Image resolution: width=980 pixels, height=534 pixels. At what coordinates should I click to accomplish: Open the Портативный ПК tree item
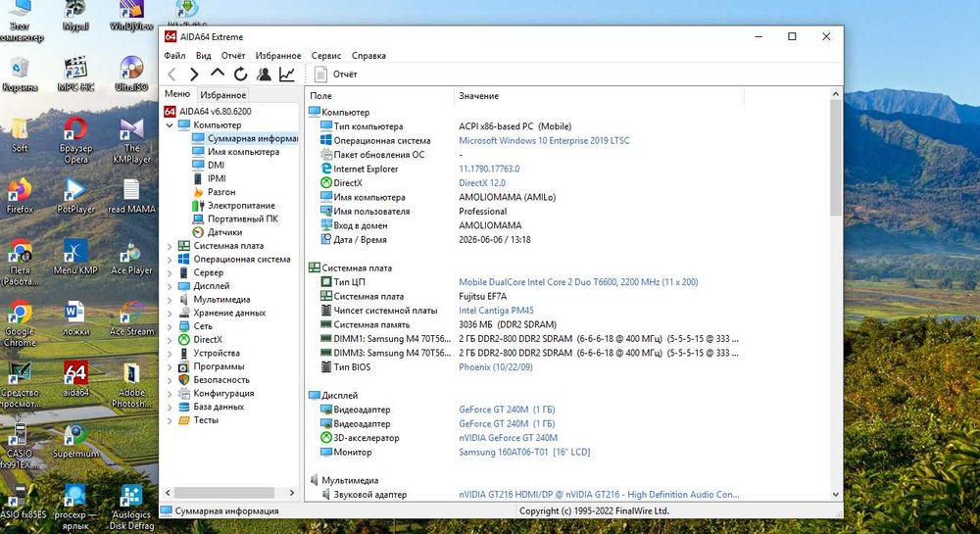(235, 218)
